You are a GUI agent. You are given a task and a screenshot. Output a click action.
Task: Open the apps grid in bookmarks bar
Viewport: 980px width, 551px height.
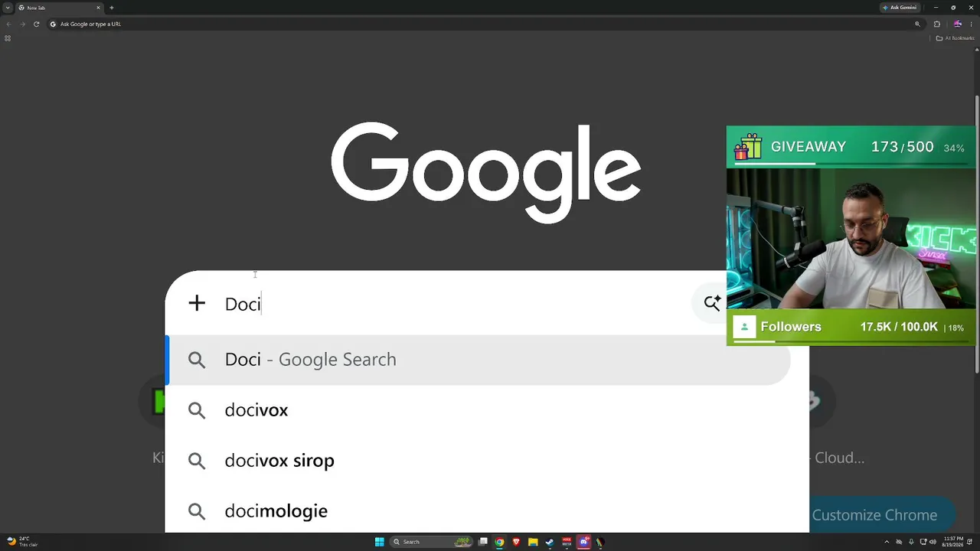point(8,38)
